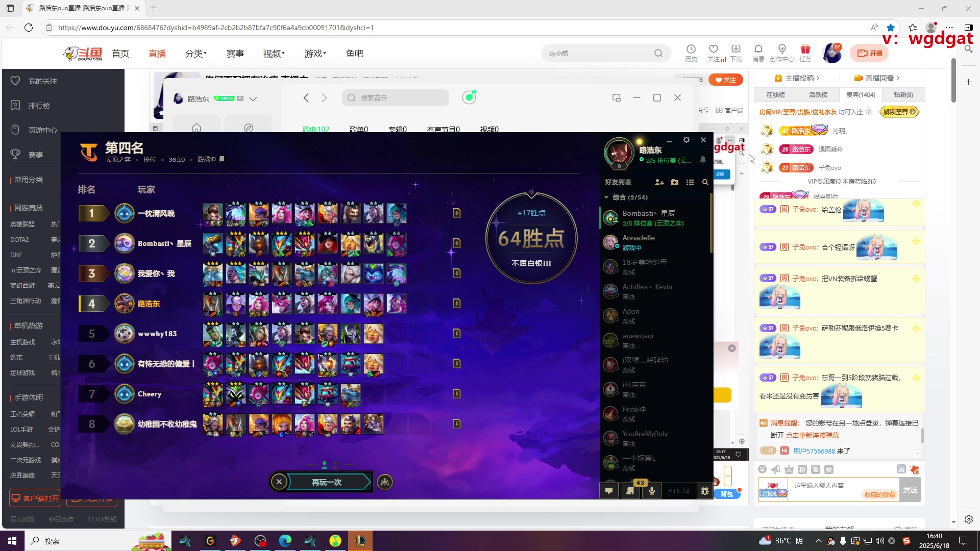Open the League of Legends taskbar icon
980x551 pixels.
pos(360,541)
